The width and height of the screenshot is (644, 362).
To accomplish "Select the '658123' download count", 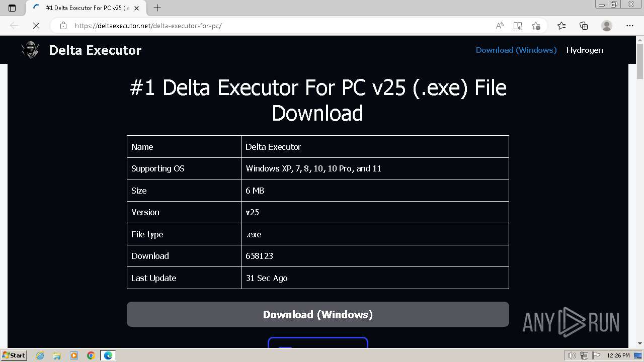I will coord(259,256).
